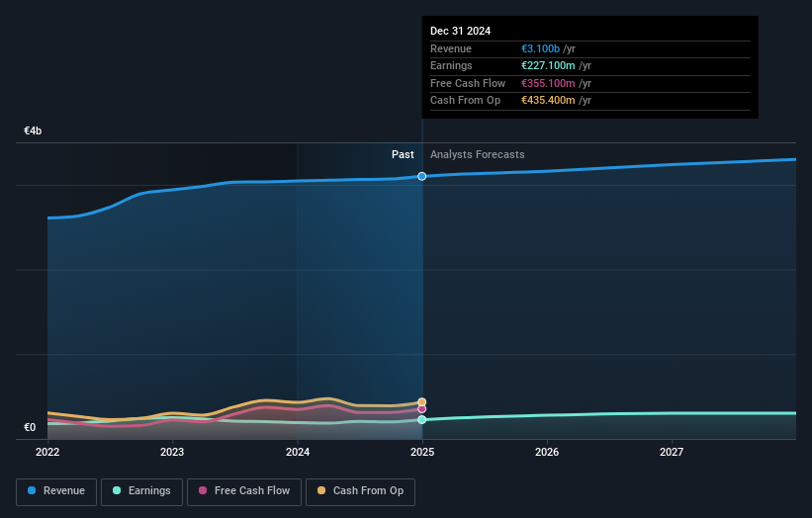Toggle the Free Cash Flow legend series
Viewport: 812px width, 518px height.
(x=244, y=491)
